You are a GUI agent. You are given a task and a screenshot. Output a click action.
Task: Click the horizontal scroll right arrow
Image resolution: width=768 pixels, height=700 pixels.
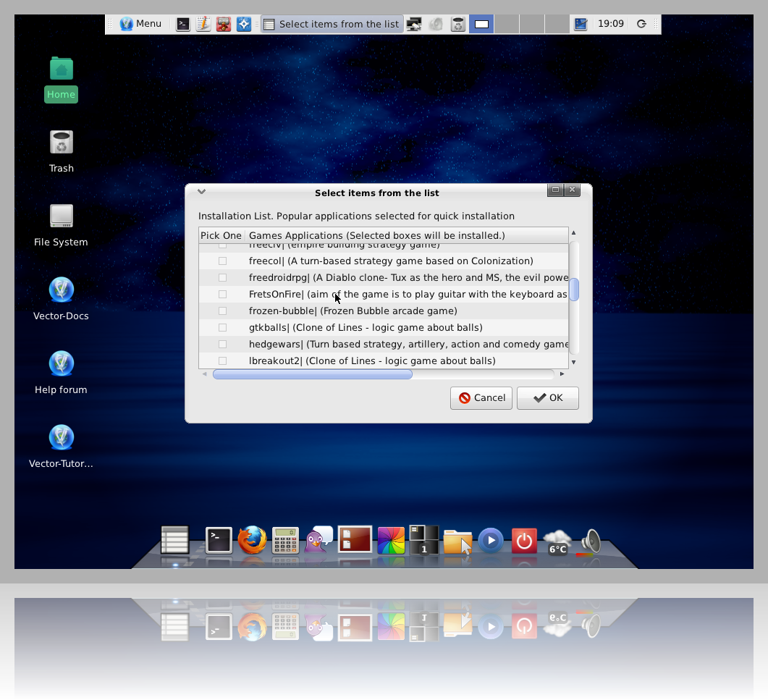point(562,374)
